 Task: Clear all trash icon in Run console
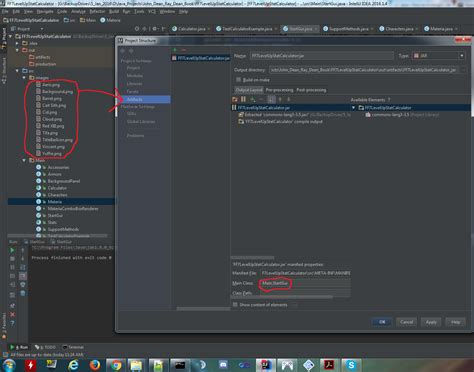click(x=23, y=293)
